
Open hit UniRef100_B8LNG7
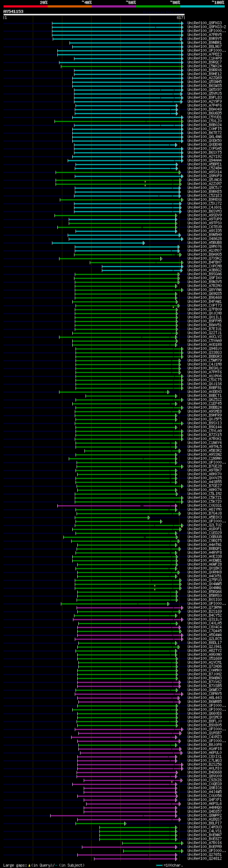pos(204,47)
